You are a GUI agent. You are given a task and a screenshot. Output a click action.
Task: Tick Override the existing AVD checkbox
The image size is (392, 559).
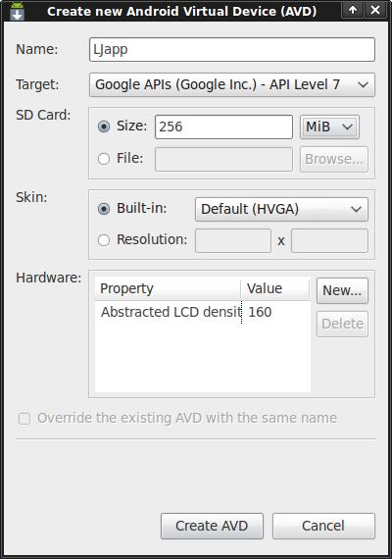24,419
